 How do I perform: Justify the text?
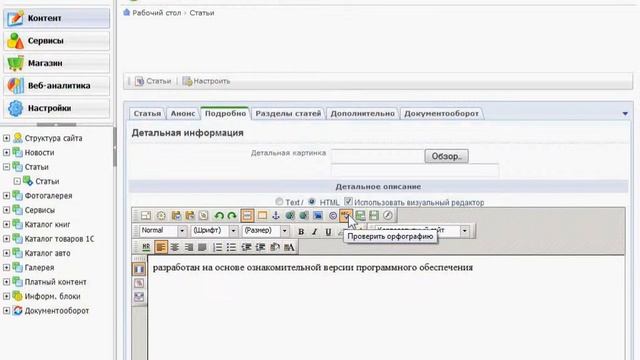pyautogui.click(x=202, y=247)
